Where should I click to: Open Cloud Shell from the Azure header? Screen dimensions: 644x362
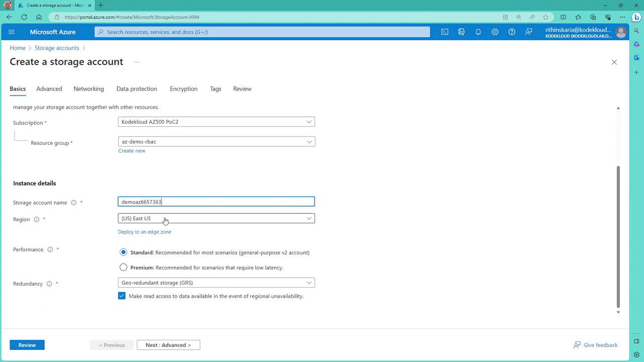(x=445, y=32)
